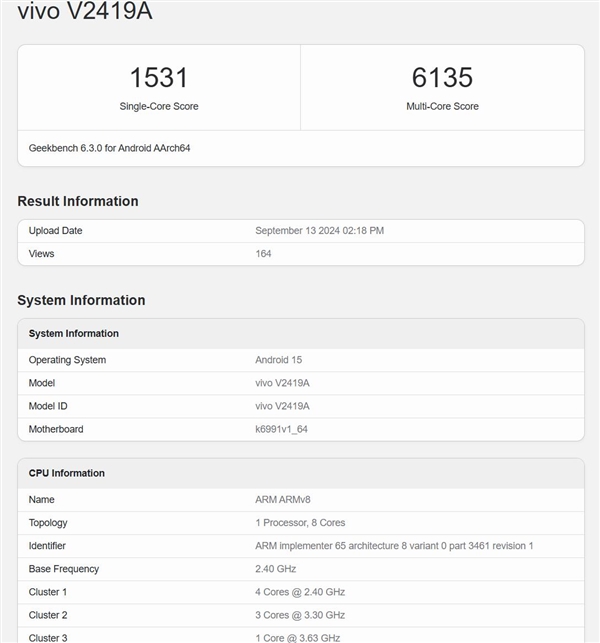This screenshot has height=643, width=600.
Task: Click the CPU Information table header
Action: 301,473
